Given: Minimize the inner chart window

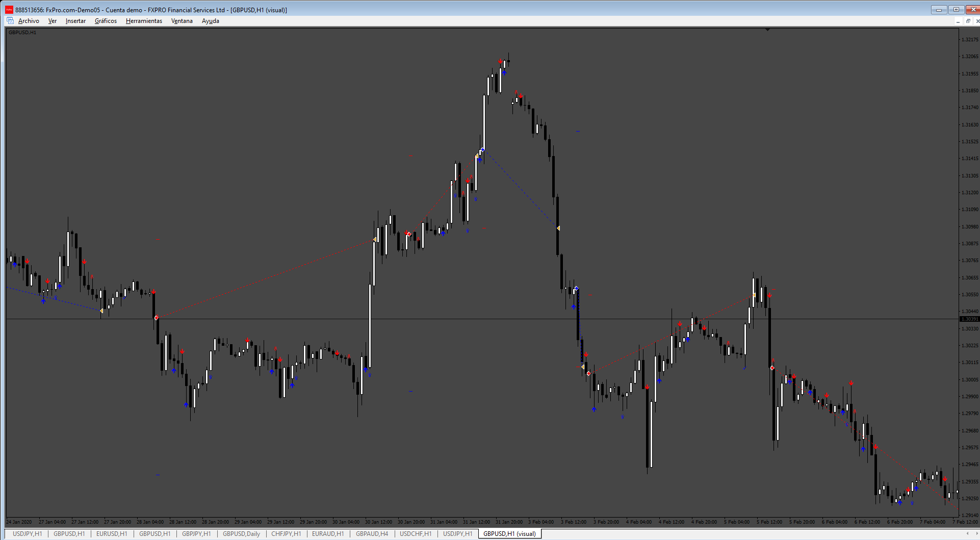Looking at the screenshot, I should 958,21.
